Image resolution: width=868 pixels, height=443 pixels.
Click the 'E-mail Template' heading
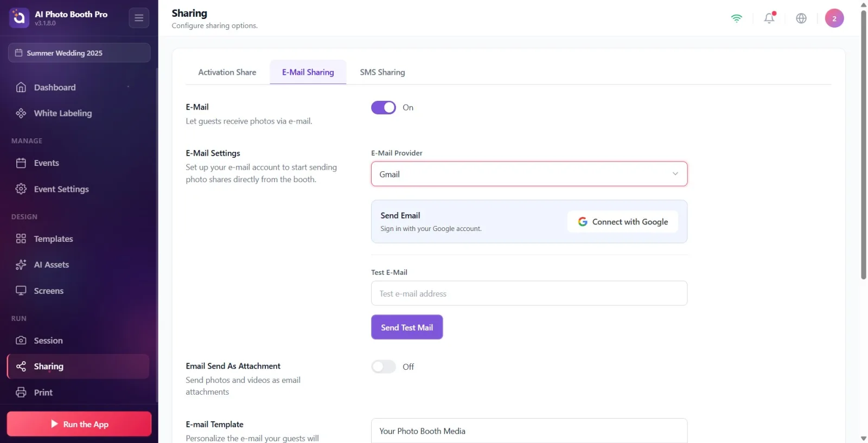pyautogui.click(x=215, y=424)
